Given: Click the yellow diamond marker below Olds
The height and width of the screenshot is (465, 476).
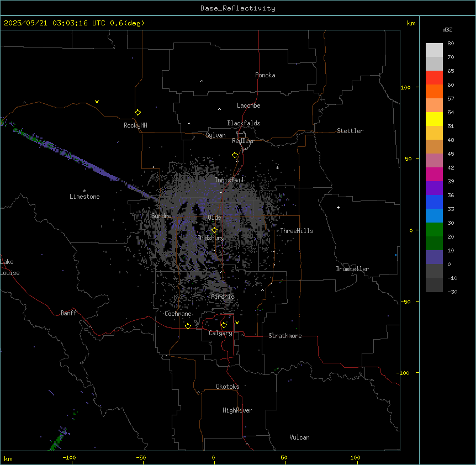Looking at the screenshot, I should coord(214,230).
